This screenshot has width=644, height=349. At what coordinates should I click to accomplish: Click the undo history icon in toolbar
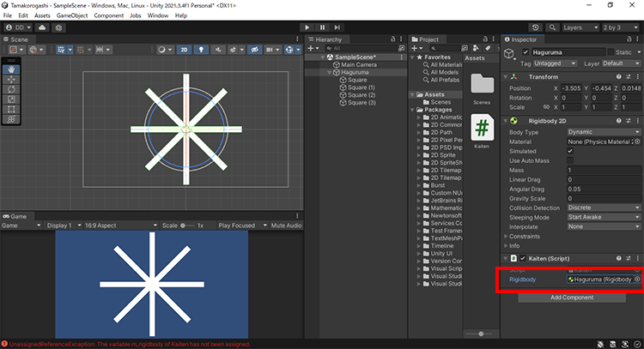point(536,27)
